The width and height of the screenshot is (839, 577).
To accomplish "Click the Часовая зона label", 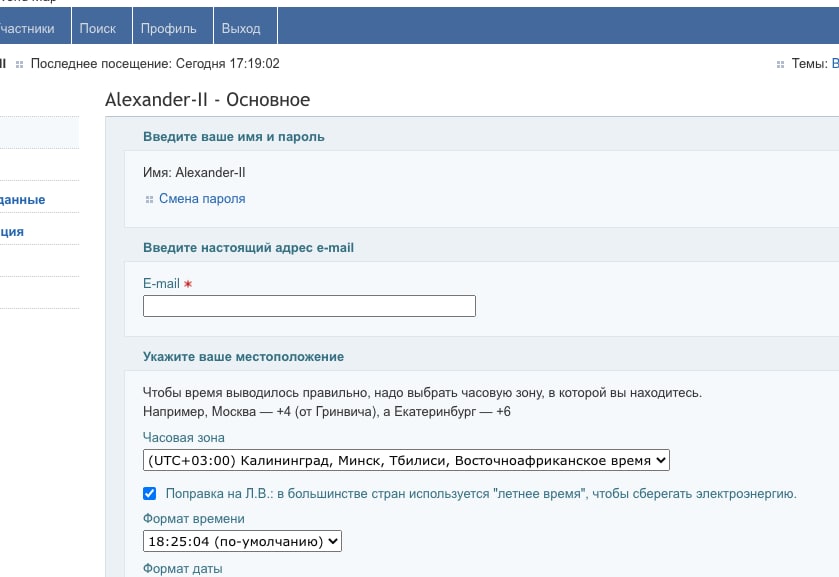I will [184, 437].
